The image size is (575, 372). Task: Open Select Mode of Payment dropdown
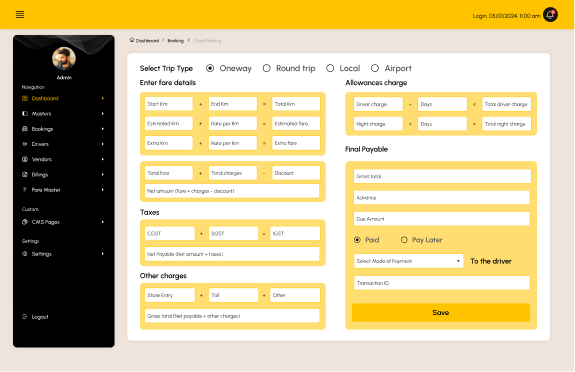(409, 261)
